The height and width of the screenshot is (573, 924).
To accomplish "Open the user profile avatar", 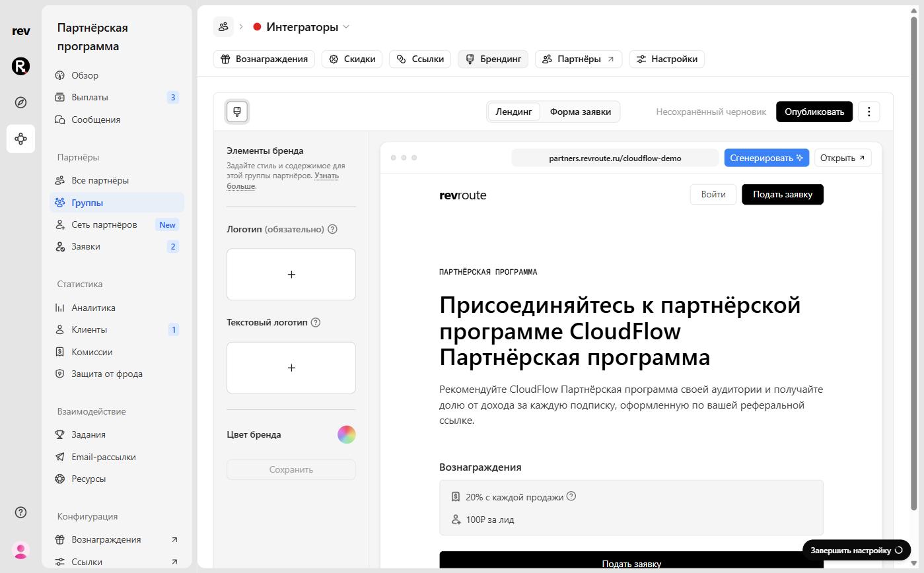I will tap(20, 550).
